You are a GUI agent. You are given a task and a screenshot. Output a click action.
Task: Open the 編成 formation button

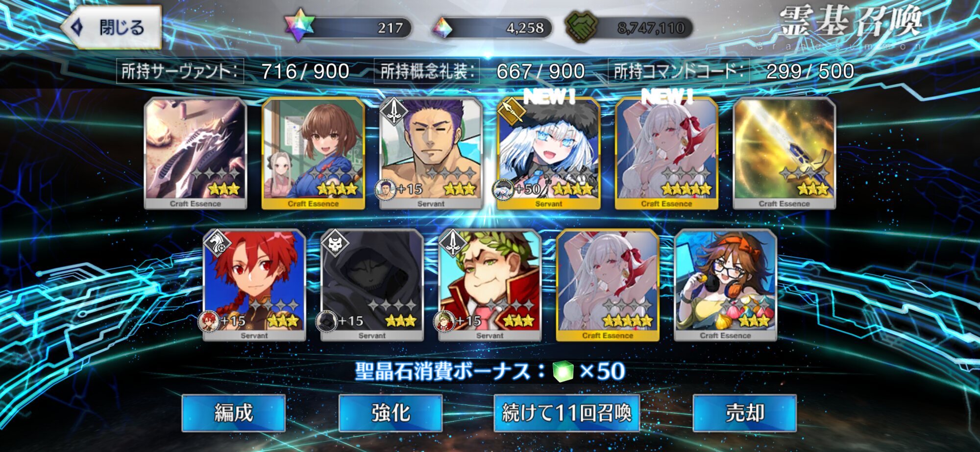[234, 413]
